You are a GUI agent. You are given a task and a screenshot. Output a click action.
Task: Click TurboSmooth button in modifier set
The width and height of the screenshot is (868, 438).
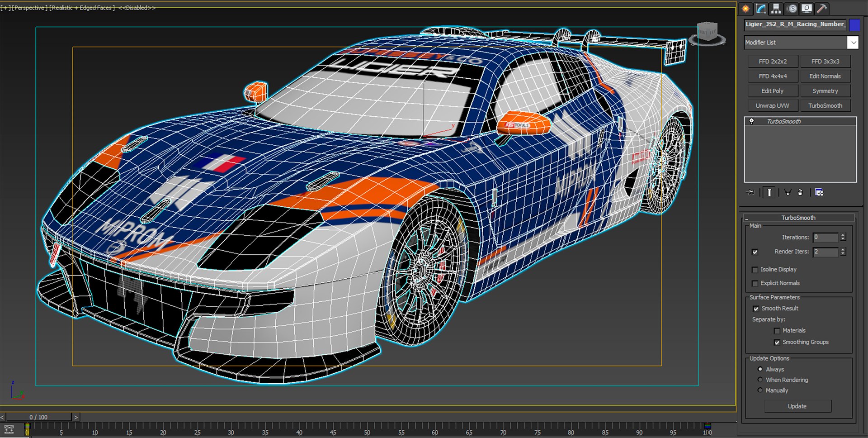tap(825, 105)
